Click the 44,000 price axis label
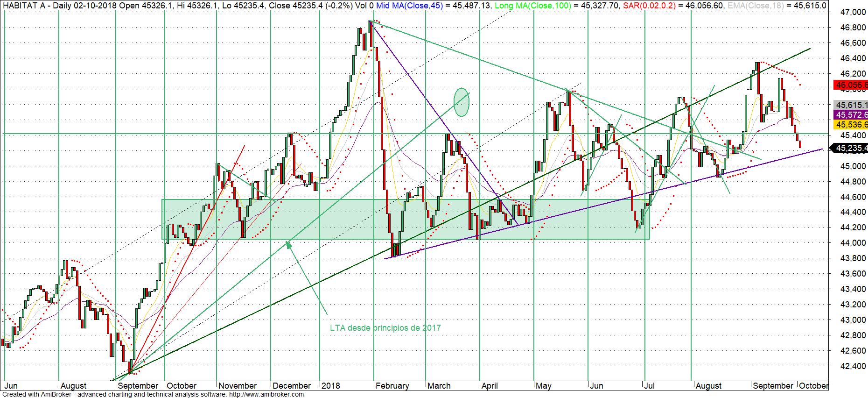 pyautogui.click(x=853, y=243)
